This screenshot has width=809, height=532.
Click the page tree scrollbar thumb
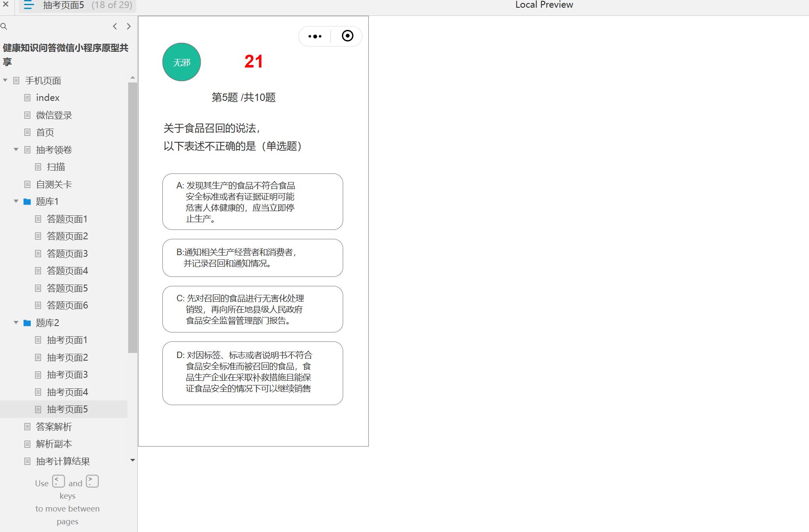(x=132, y=218)
